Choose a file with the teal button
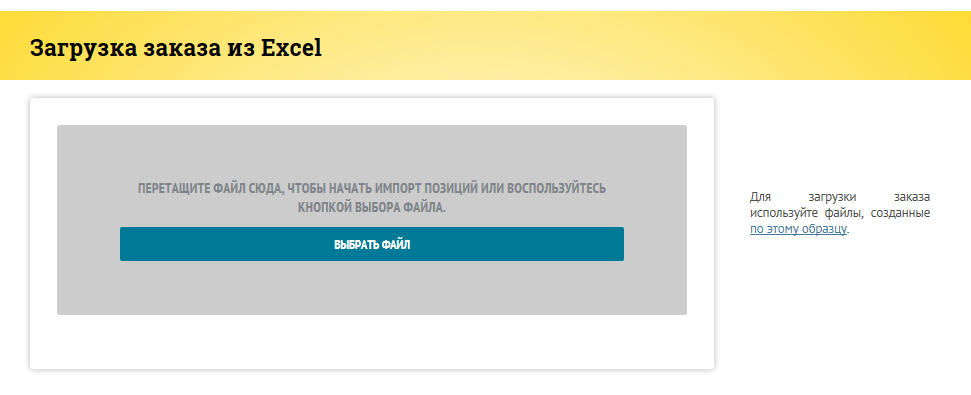 click(x=372, y=244)
